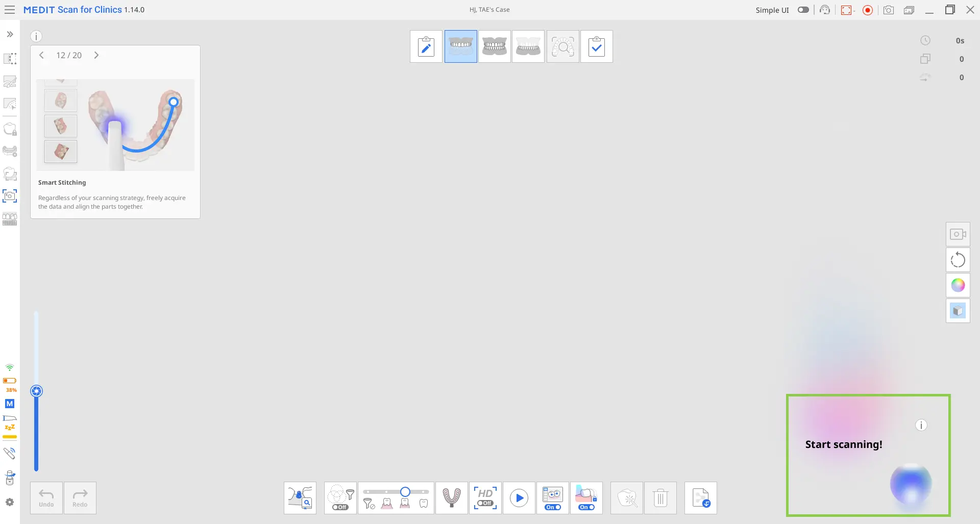Go to the next tip
Viewport: 980px width, 524px height.
(96, 55)
